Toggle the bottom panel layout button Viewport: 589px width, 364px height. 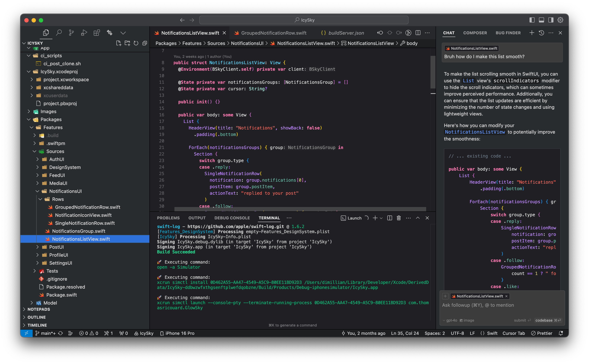click(x=541, y=20)
